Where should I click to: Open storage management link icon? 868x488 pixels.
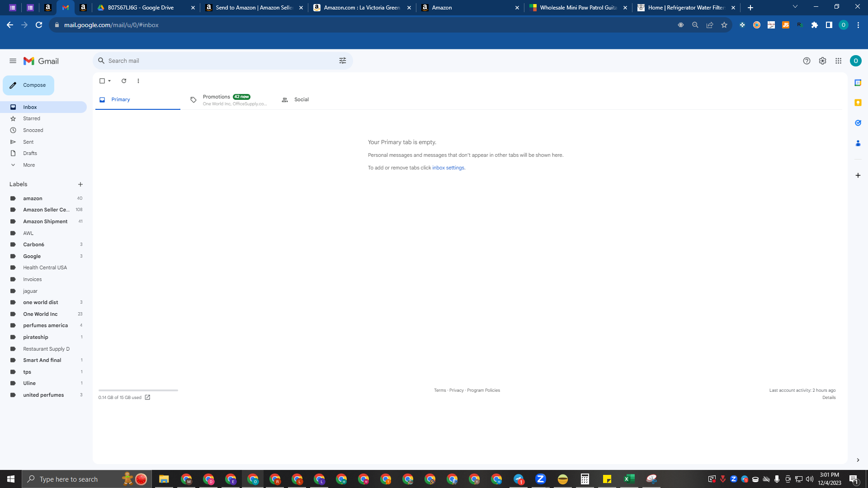[x=147, y=398]
